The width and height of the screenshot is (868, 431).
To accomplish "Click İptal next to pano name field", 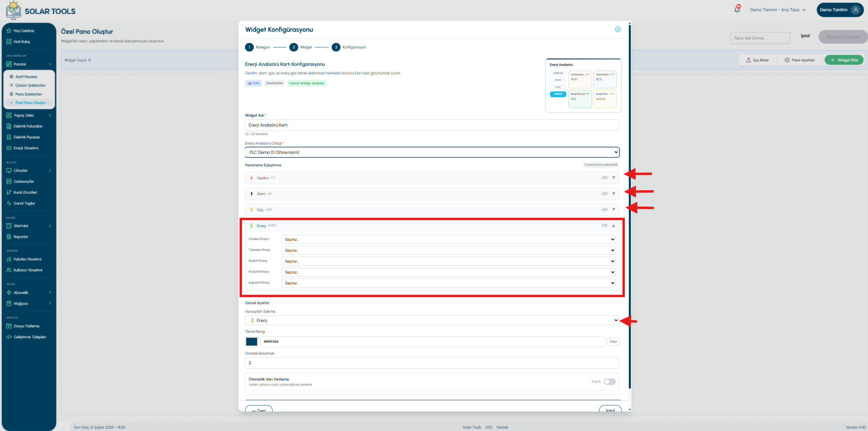I will coord(805,36).
